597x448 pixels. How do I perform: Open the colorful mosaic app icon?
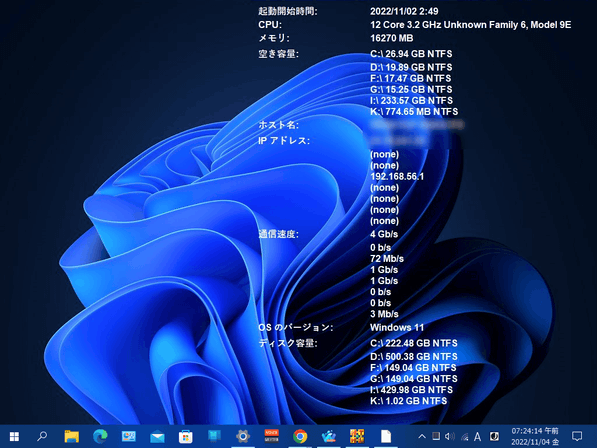pos(357,436)
